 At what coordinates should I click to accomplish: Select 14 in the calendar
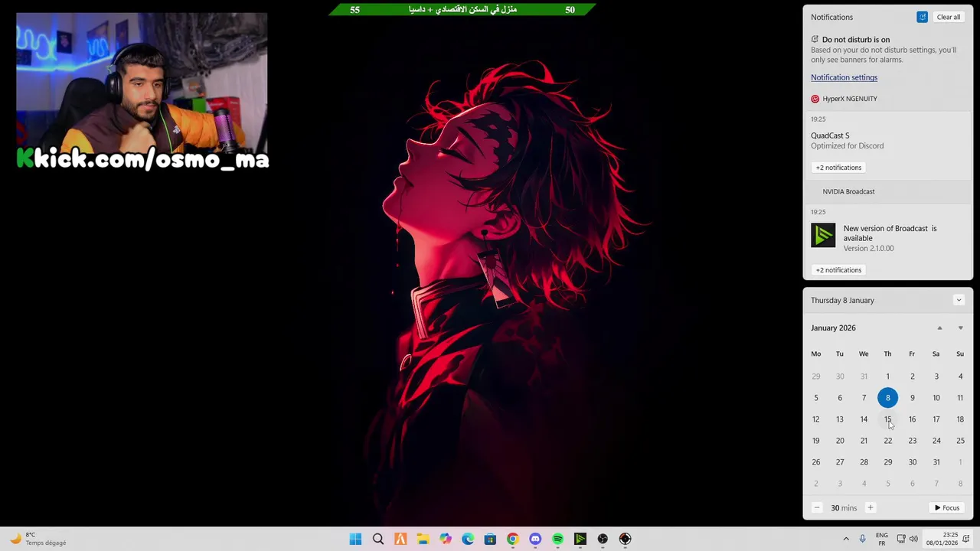coord(864,419)
